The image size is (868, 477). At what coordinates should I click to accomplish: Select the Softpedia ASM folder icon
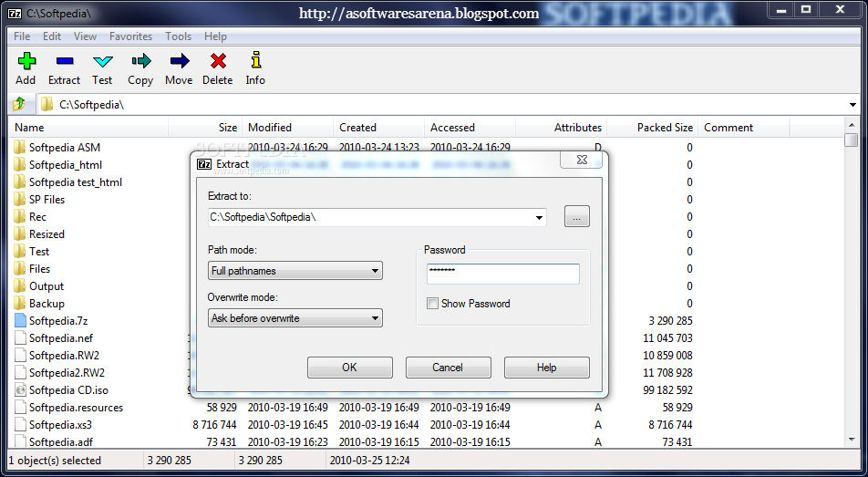20,147
